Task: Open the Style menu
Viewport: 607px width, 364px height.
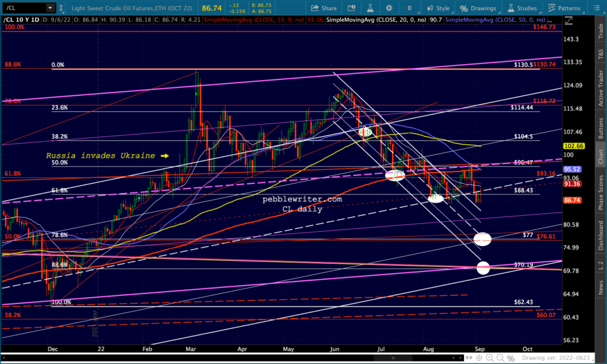Action: (x=438, y=8)
